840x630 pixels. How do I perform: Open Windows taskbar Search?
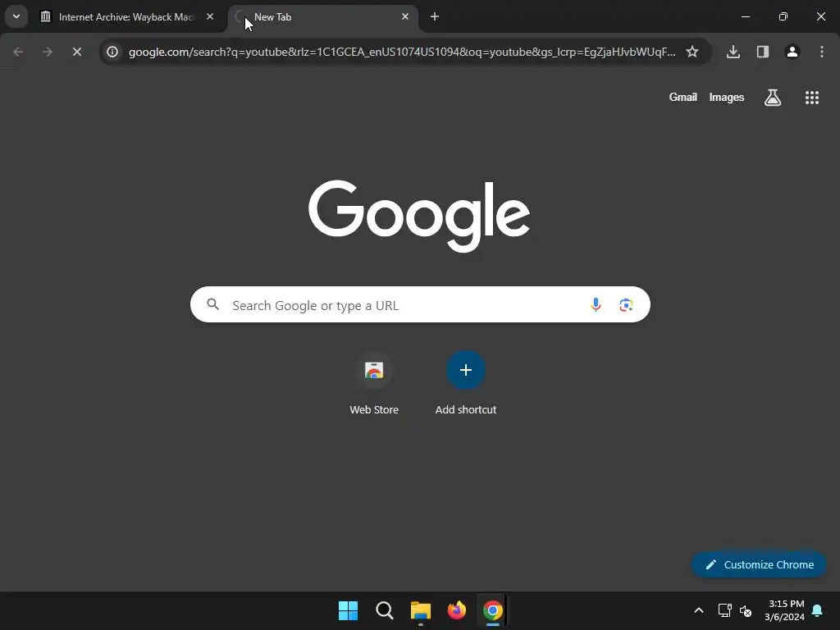[x=385, y=610]
